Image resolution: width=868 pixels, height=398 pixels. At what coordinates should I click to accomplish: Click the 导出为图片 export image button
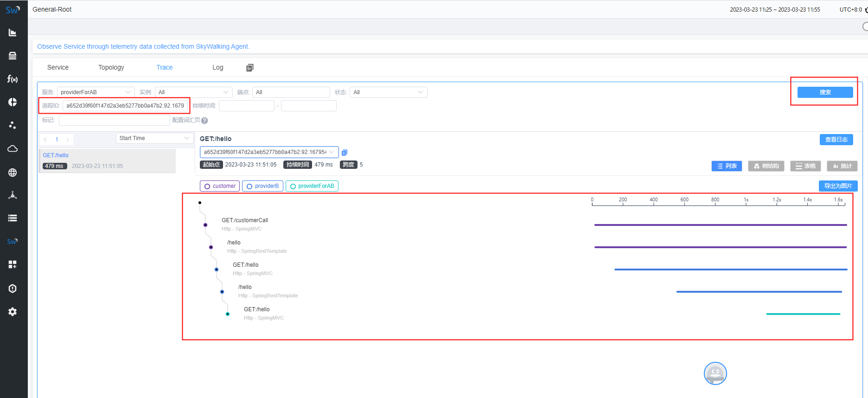[838, 186]
